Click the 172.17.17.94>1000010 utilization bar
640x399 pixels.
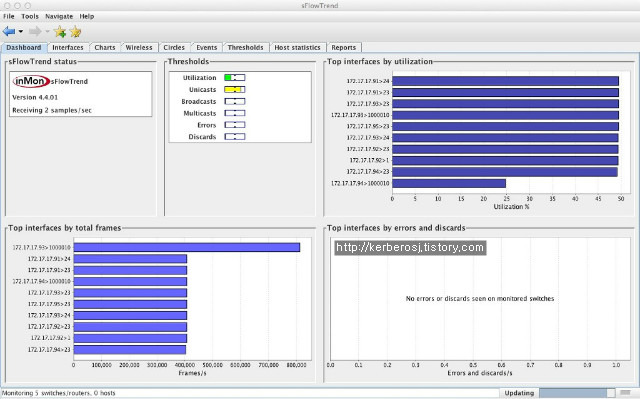click(x=449, y=183)
